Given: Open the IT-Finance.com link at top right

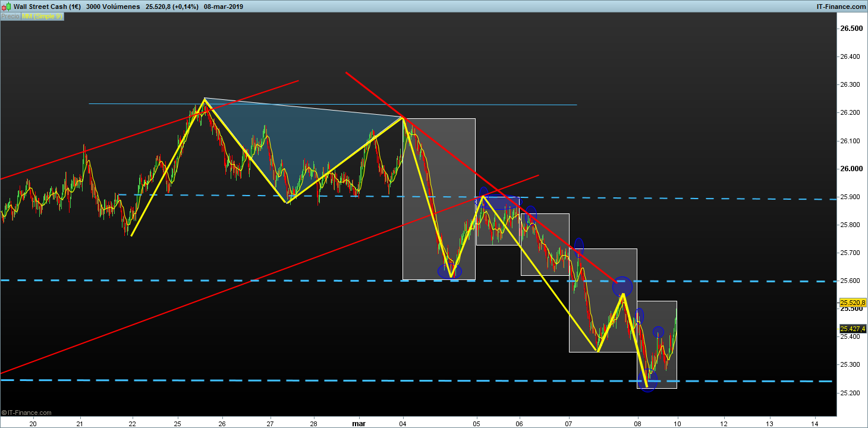Looking at the screenshot, I should click(841, 7).
